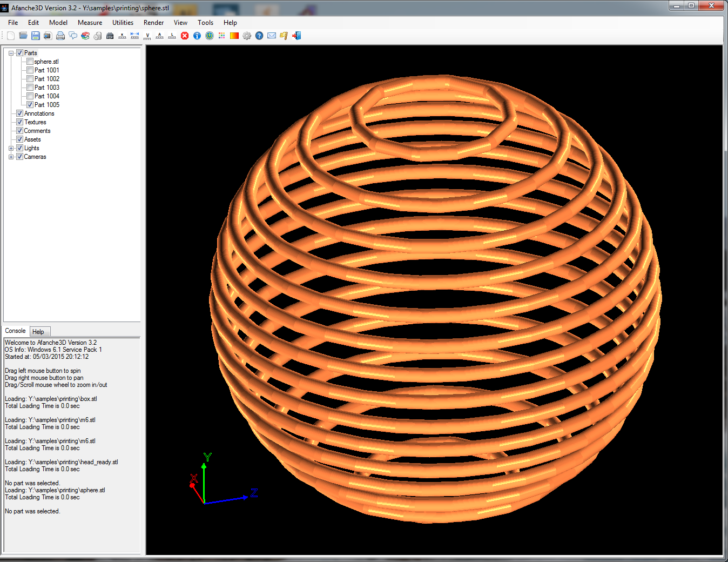Click the printer icon in toolbar
Screen dimensions: 728x562
click(60, 36)
